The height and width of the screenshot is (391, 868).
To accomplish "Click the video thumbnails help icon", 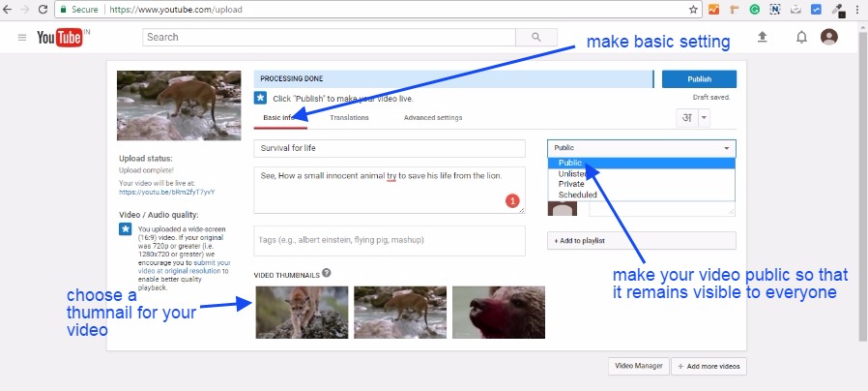I will tap(327, 273).
